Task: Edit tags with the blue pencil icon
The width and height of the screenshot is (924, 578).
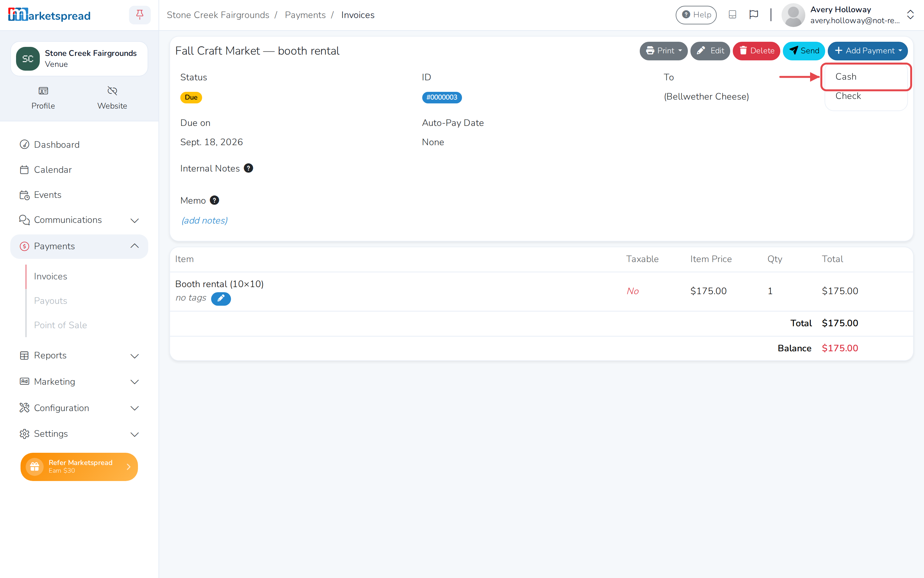Action: pos(221,299)
